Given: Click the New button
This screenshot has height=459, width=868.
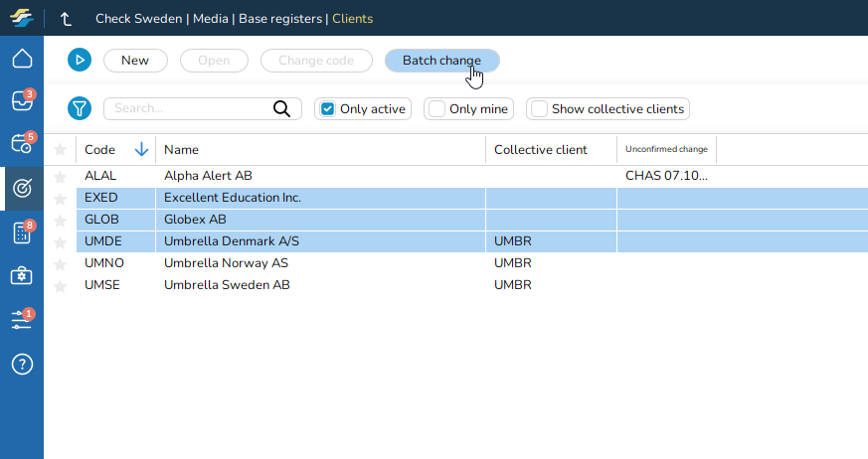Looking at the screenshot, I should pyautogui.click(x=135, y=61).
